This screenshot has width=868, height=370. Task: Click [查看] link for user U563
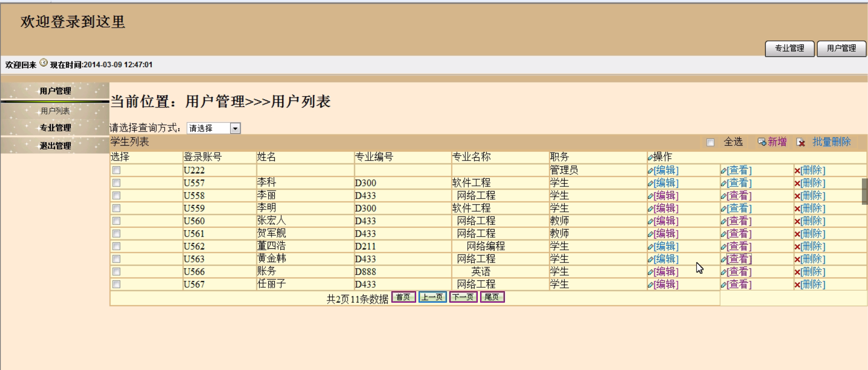coord(739,259)
